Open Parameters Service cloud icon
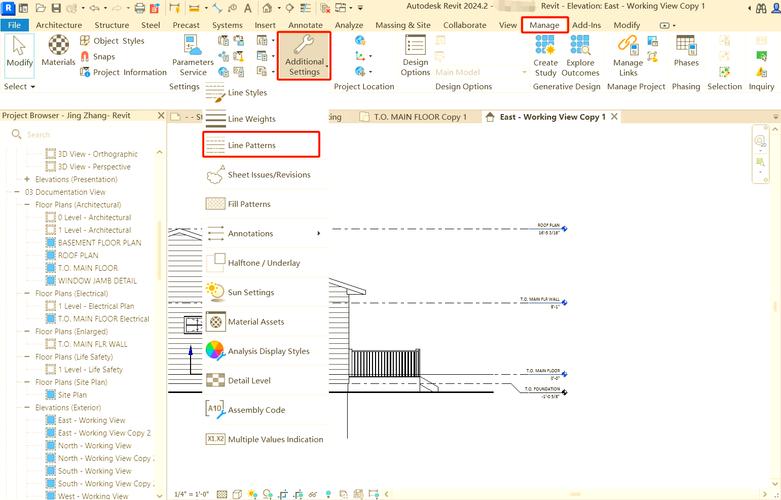Screen dimensions: 781x500 click(193, 46)
